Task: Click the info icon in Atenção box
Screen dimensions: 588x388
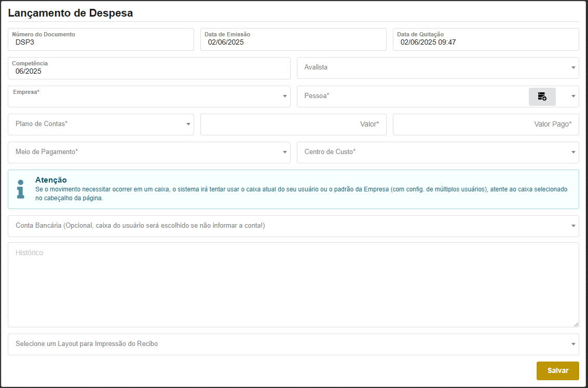Action: tap(21, 189)
